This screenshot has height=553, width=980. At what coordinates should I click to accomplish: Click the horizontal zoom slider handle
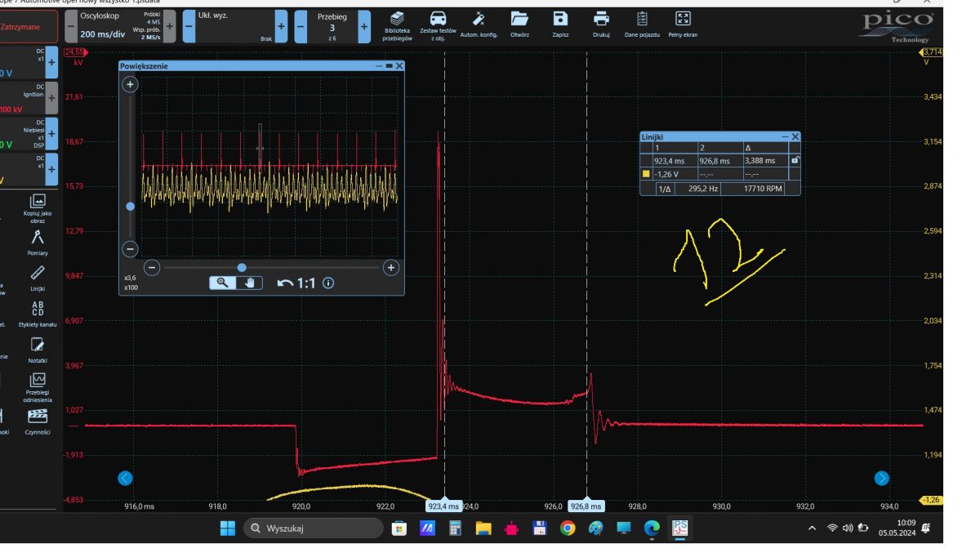point(242,267)
